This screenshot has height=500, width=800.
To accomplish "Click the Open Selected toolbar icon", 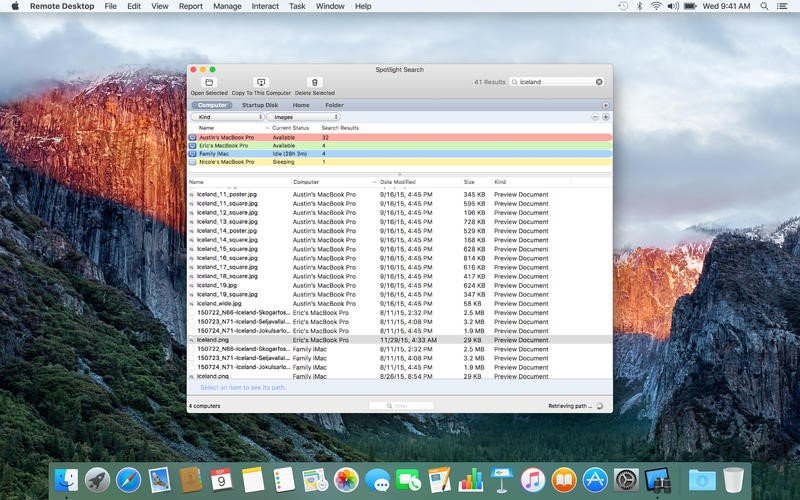I will tap(209, 82).
